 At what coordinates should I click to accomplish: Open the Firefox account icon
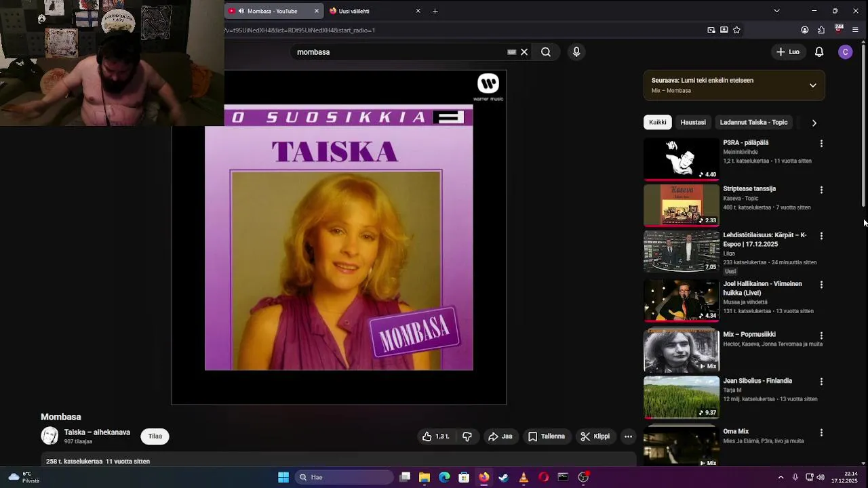(x=805, y=30)
